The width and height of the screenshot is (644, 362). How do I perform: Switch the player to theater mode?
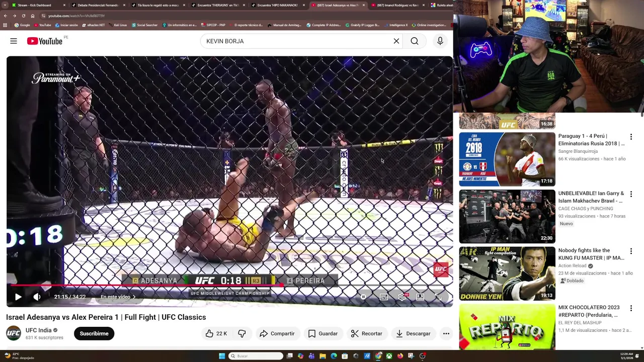pyautogui.click(x=420, y=297)
